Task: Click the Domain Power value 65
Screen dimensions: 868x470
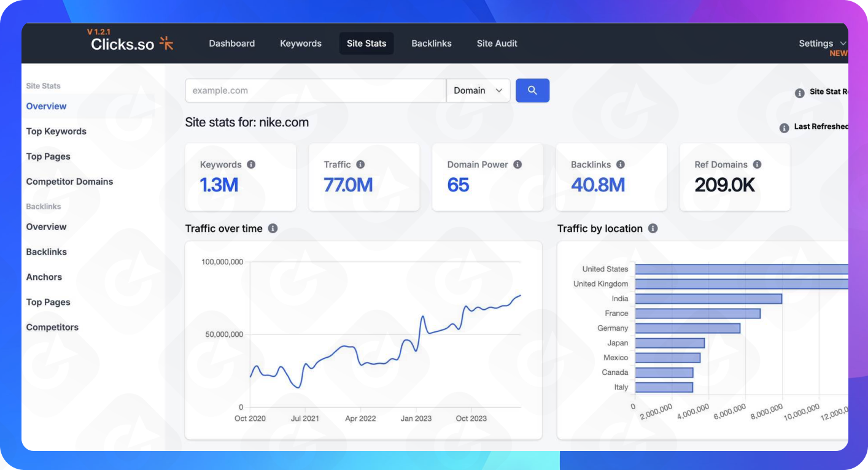Action: [459, 185]
